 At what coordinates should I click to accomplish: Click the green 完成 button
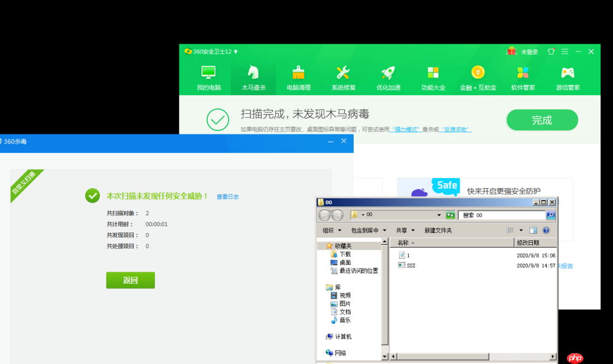(x=542, y=120)
